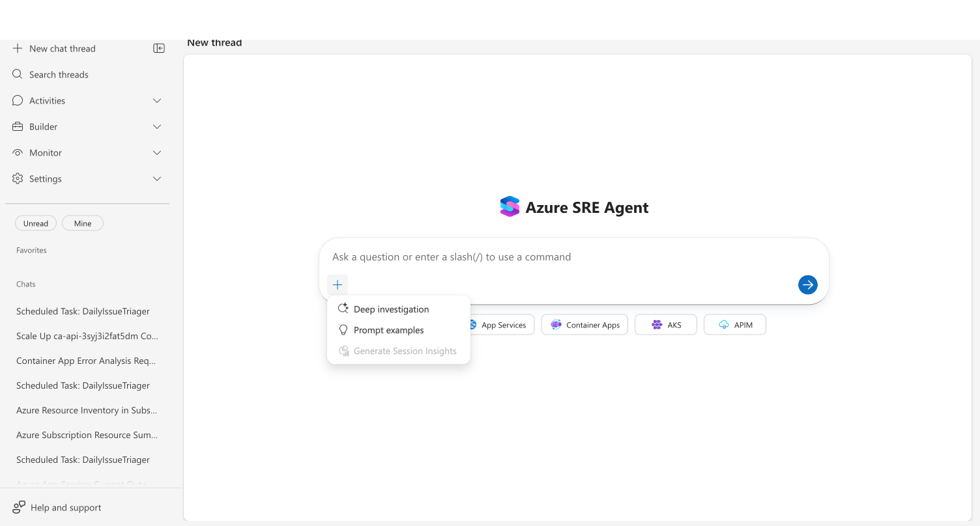Select Prompt examples from the popup menu
Screen dimensions: 980x526
[x=399, y=330]
